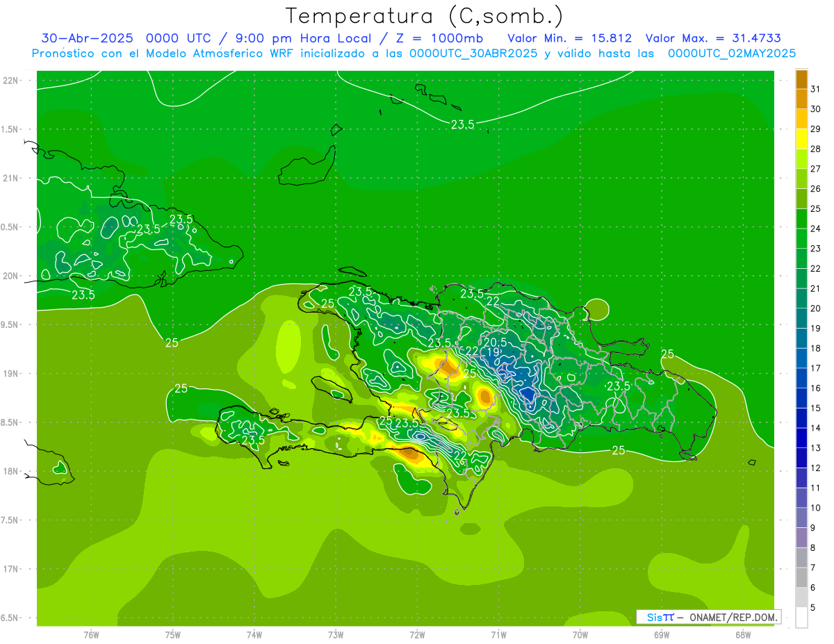Click the 68W longitude label
The width and height of the screenshot is (834, 644).
coord(743,635)
